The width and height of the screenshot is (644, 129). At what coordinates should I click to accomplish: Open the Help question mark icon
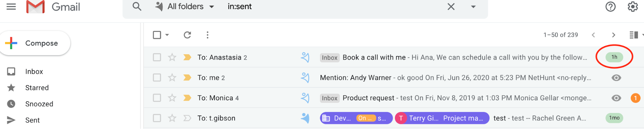click(x=610, y=6)
